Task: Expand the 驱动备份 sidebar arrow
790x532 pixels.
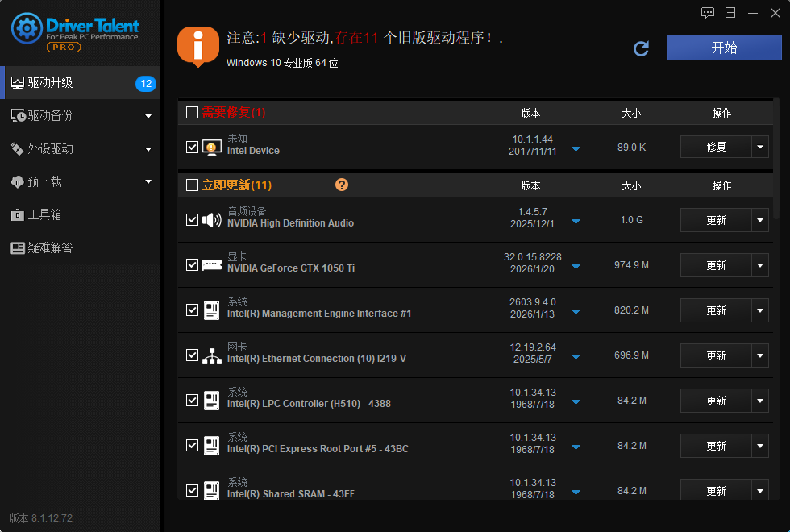Action: coord(148,116)
